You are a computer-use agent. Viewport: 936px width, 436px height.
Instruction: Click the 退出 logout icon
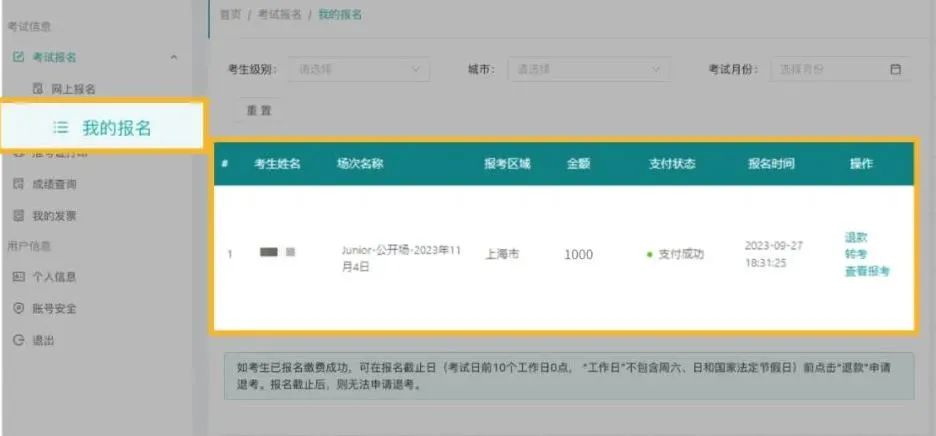(18, 340)
